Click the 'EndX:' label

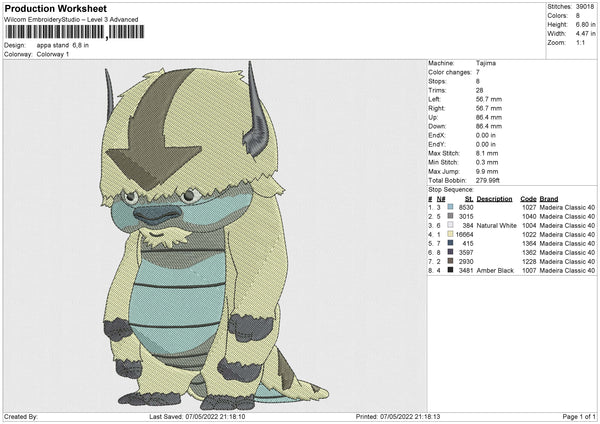point(437,135)
